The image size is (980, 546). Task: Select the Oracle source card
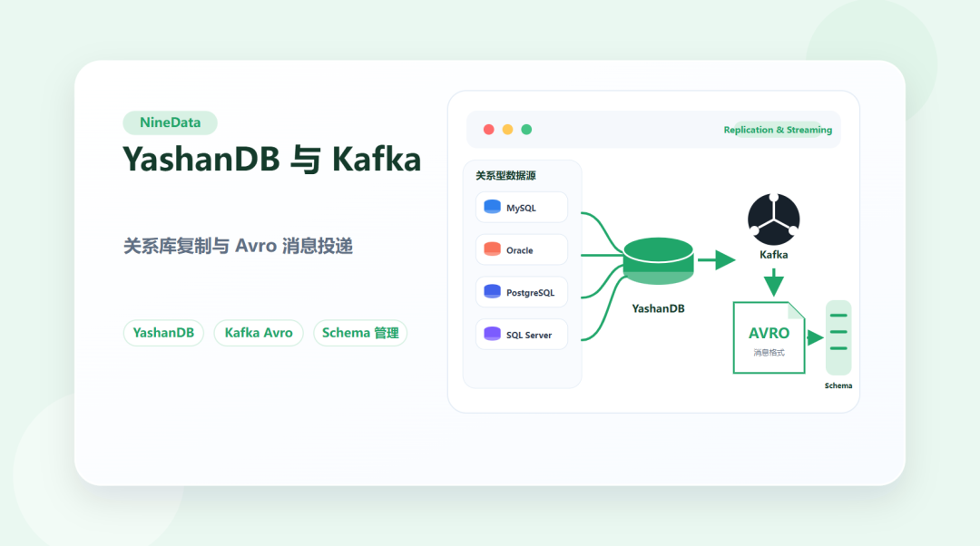(x=522, y=250)
